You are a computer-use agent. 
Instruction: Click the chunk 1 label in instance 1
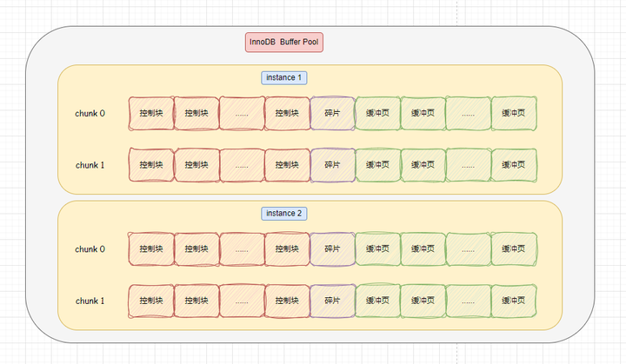pos(90,165)
